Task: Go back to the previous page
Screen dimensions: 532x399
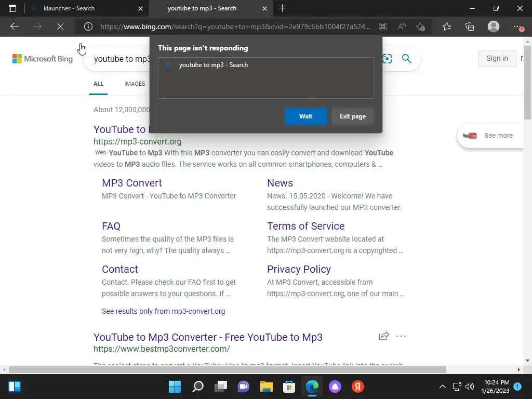Action: 14,26
